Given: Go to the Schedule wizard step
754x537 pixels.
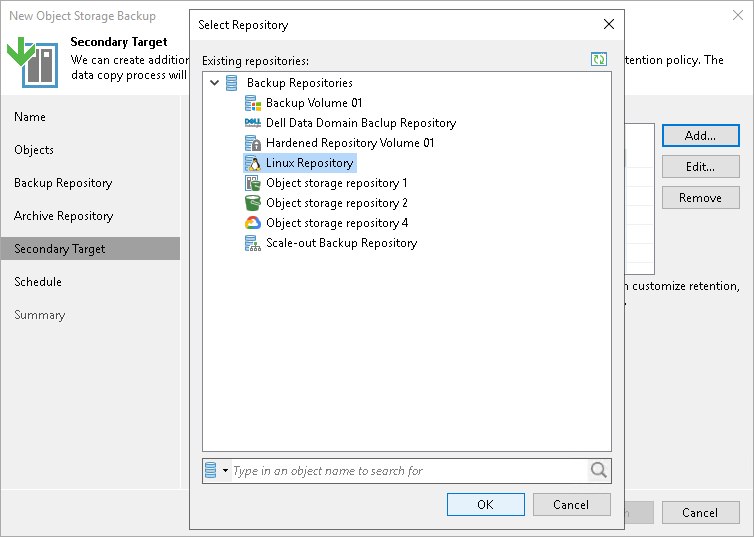Looking at the screenshot, I should point(38,282).
